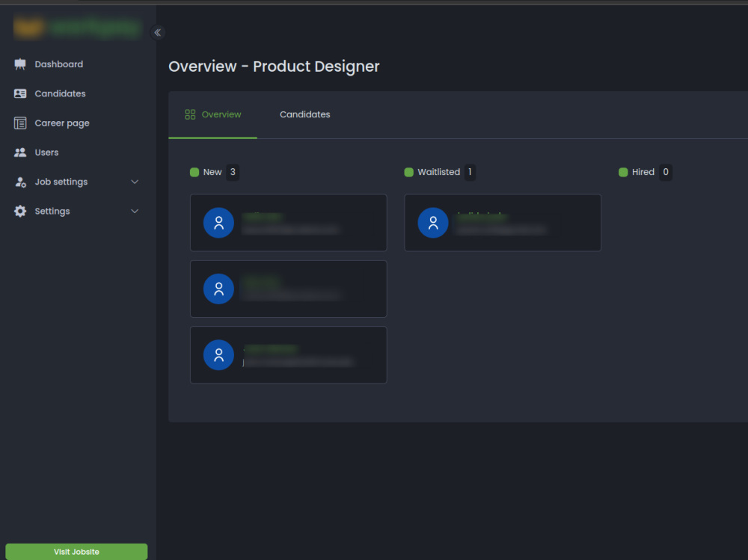Click the Waitlisted candidate's avatar icon

point(432,223)
